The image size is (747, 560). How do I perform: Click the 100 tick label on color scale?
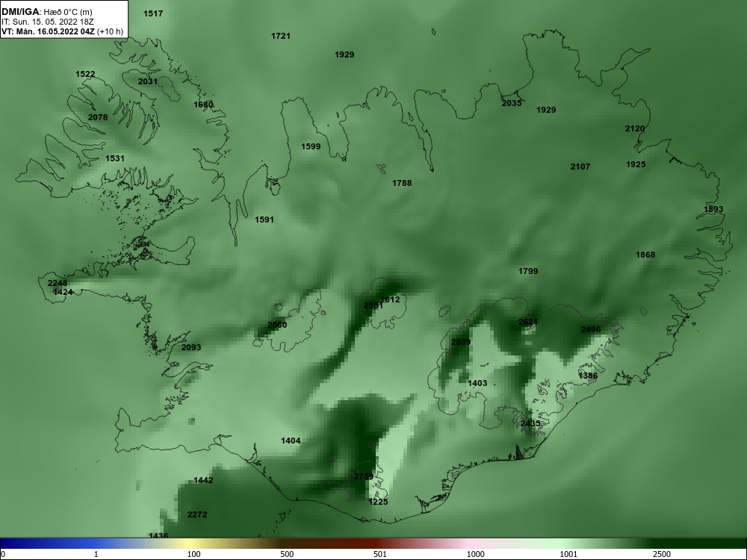click(x=193, y=554)
